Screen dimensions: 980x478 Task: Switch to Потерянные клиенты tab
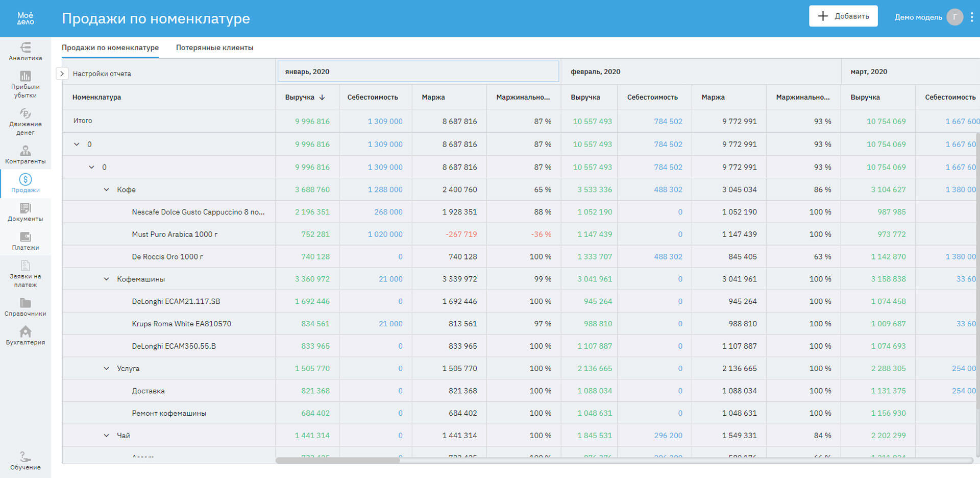[214, 47]
